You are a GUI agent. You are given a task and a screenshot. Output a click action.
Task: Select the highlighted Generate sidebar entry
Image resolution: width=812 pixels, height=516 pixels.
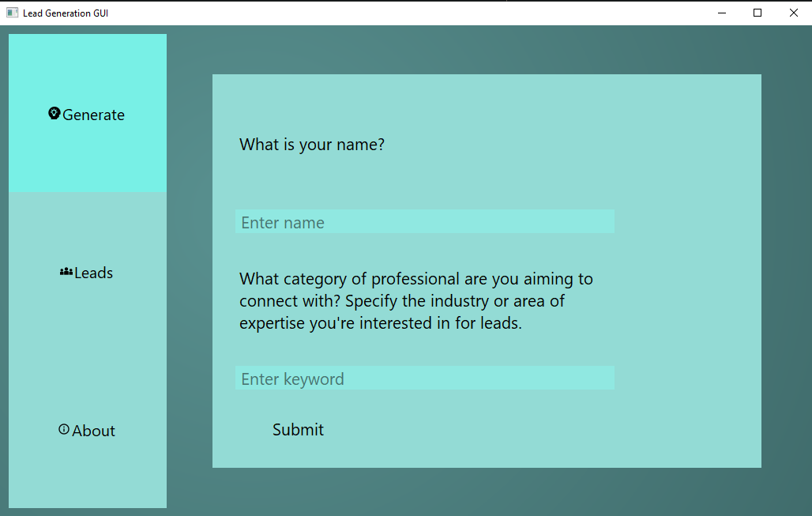(x=87, y=114)
